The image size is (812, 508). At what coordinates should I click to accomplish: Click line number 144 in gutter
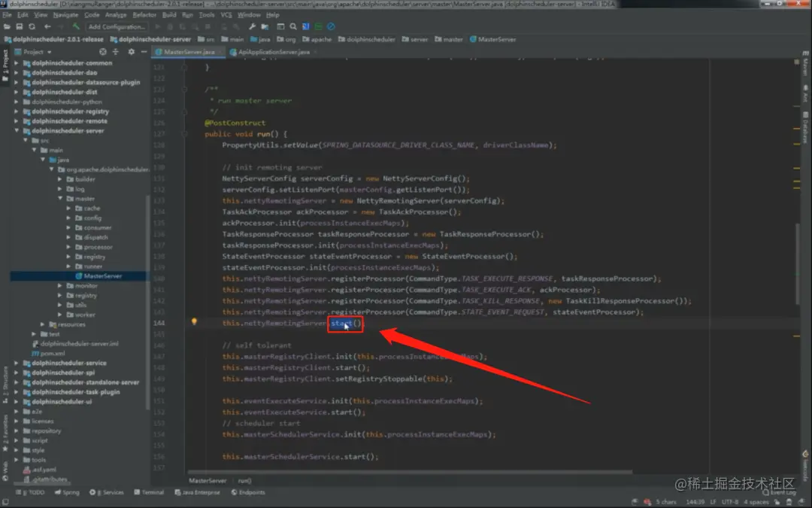coord(159,322)
